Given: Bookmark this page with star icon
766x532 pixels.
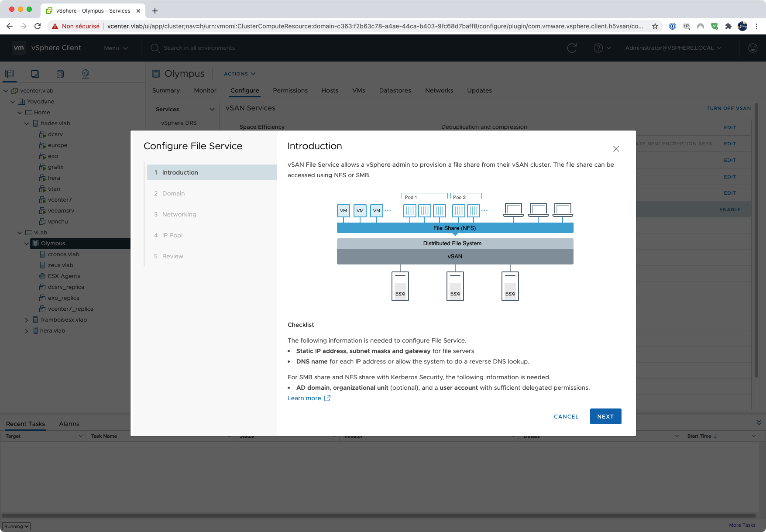Looking at the screenshot, I should tap(655, 26).
